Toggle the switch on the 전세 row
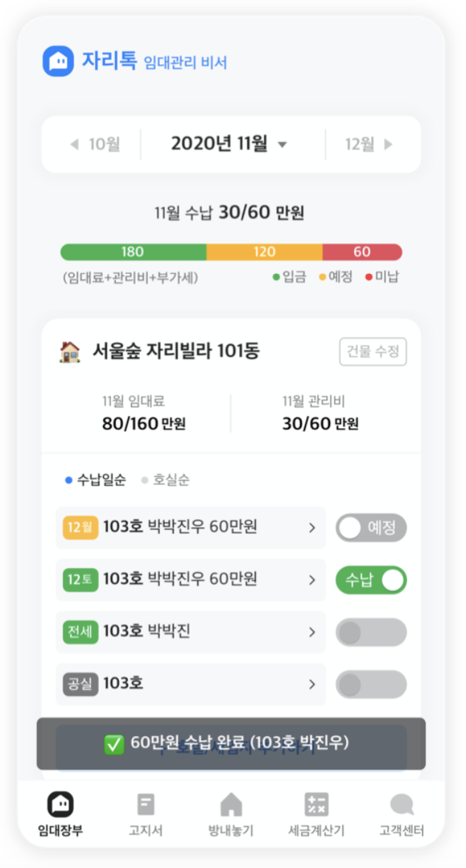Viewport: 466px width, 868px height. click(x=371, y=632)
